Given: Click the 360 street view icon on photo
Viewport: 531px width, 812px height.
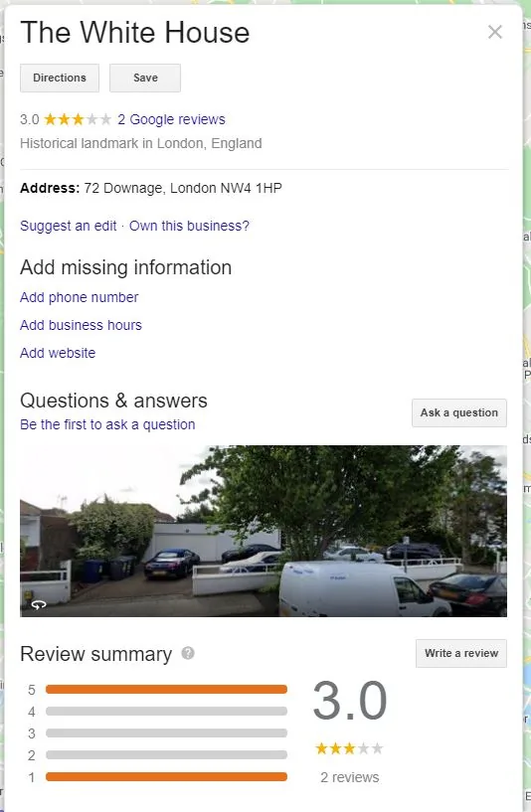Looking at the screenshot, I should [39, 604].
